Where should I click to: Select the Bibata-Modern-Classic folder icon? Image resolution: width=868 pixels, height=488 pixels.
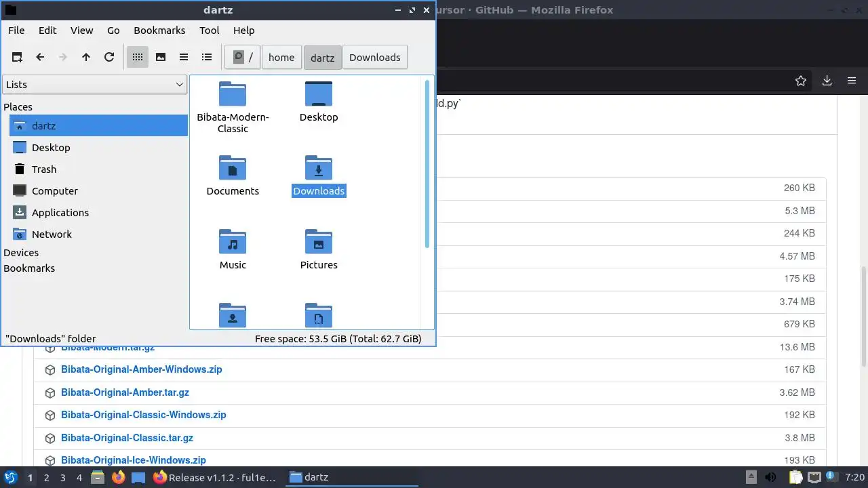pyautogui.click(x=233, y=94)
